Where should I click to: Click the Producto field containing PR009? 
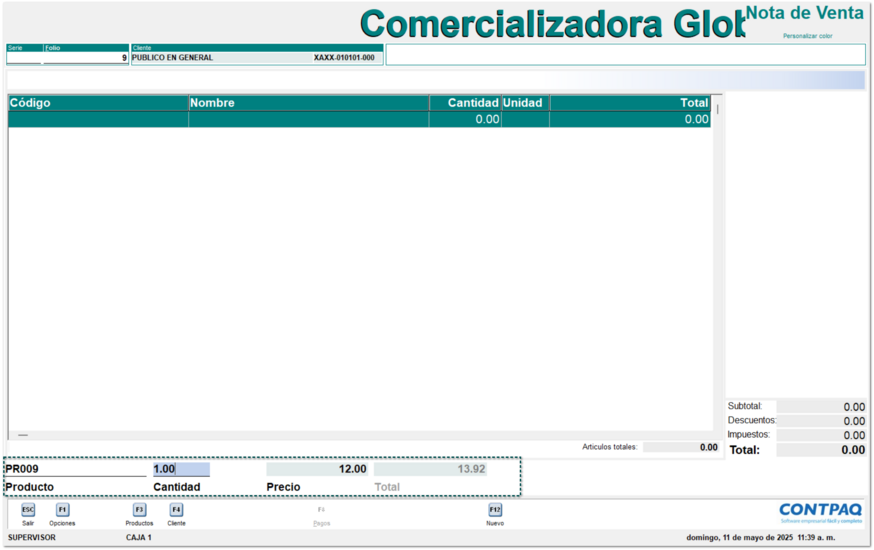point(75,469)
